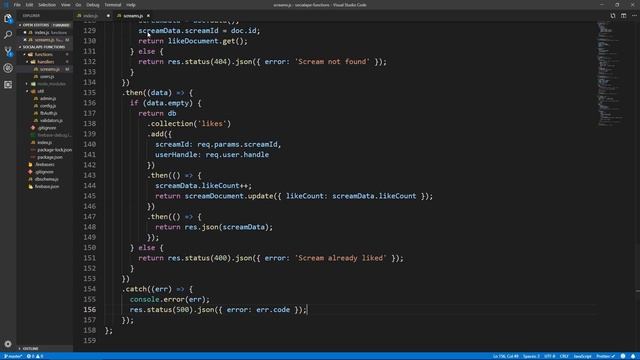Screen dimensions: 640x360
Task: Click line number 145 in gutter
Action: (x=89, y=196)
